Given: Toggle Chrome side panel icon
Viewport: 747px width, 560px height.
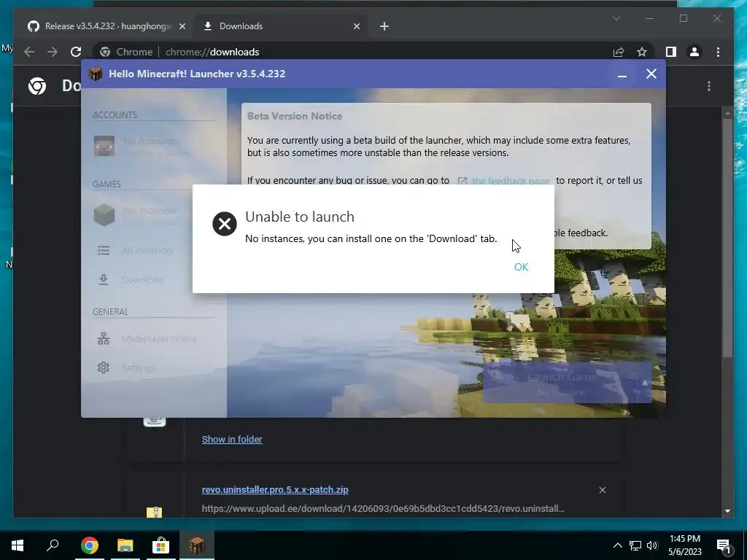Looking at the screenshot, I should [671, 52].
